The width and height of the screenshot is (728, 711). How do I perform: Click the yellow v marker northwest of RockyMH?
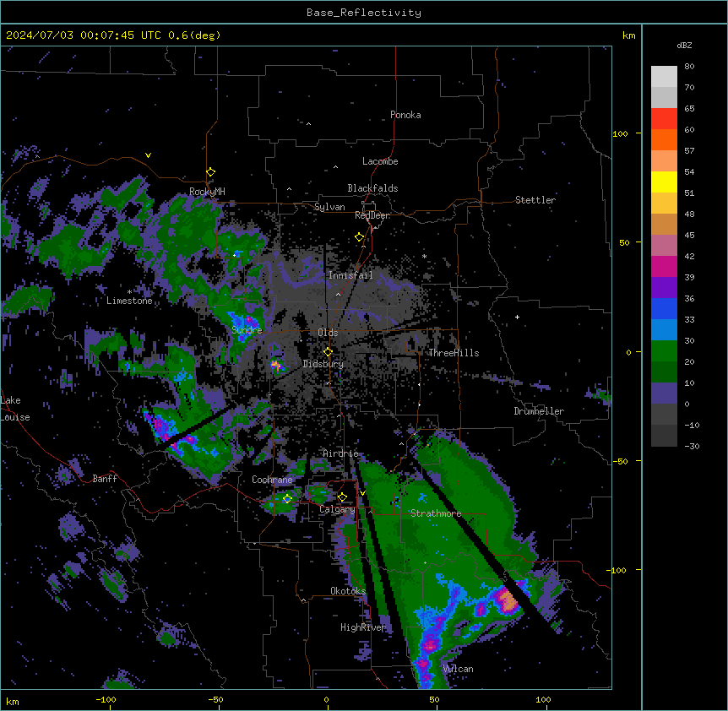[148, 155]
